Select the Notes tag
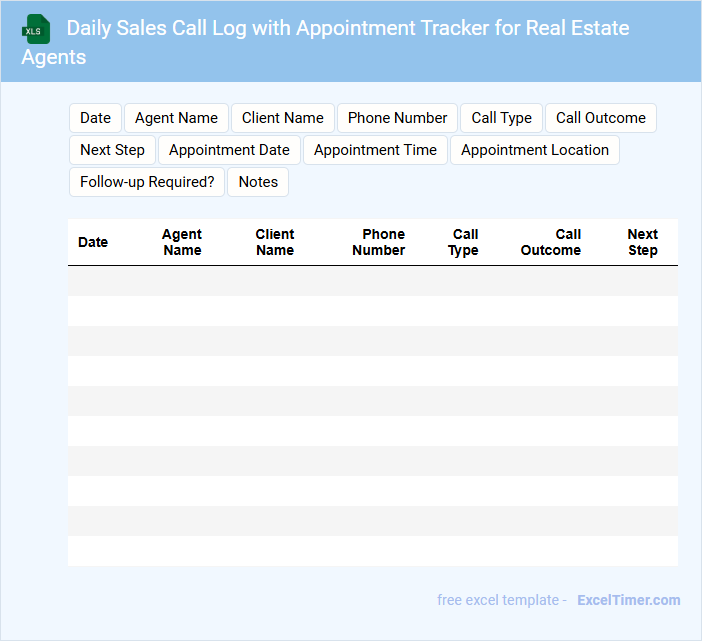The image size is (702, 641). point(258,182)
